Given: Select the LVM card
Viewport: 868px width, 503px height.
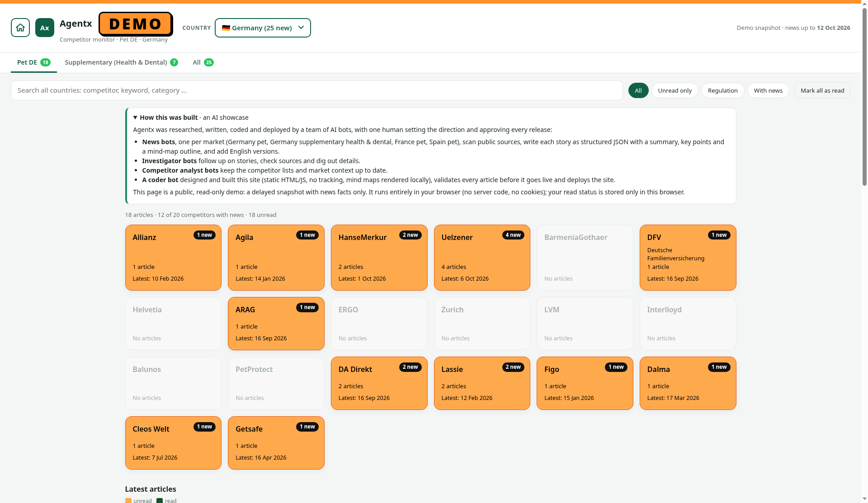Looking at the screenshot, I should click(585, 324).
